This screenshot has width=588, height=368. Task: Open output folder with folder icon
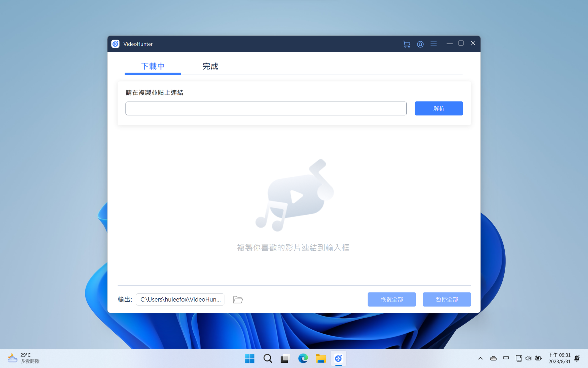[x=238, y=300]
